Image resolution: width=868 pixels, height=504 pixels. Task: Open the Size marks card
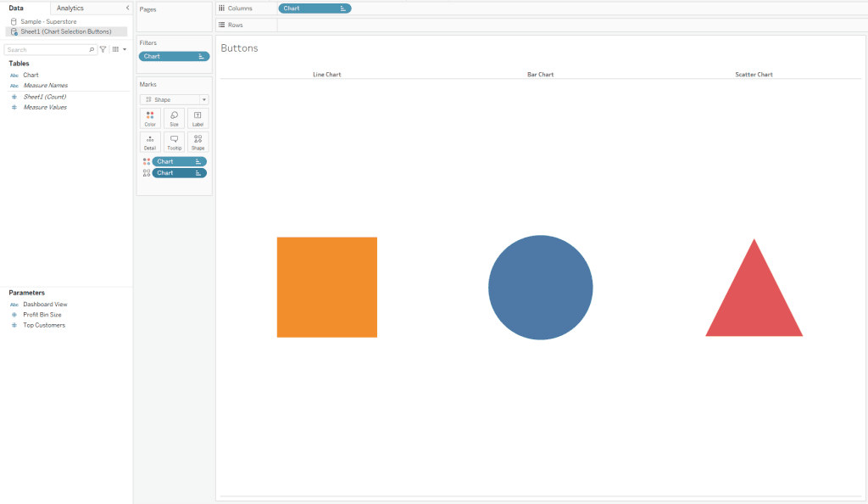coord(174,118)
